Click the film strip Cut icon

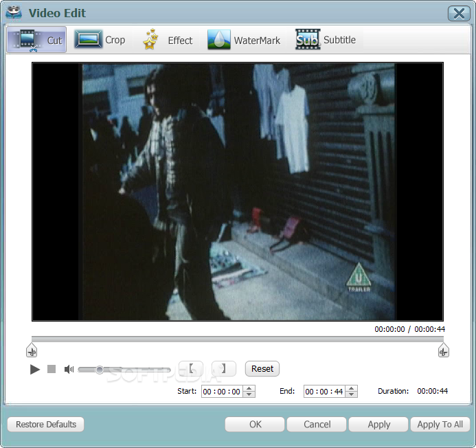click(x=27, y=40)
